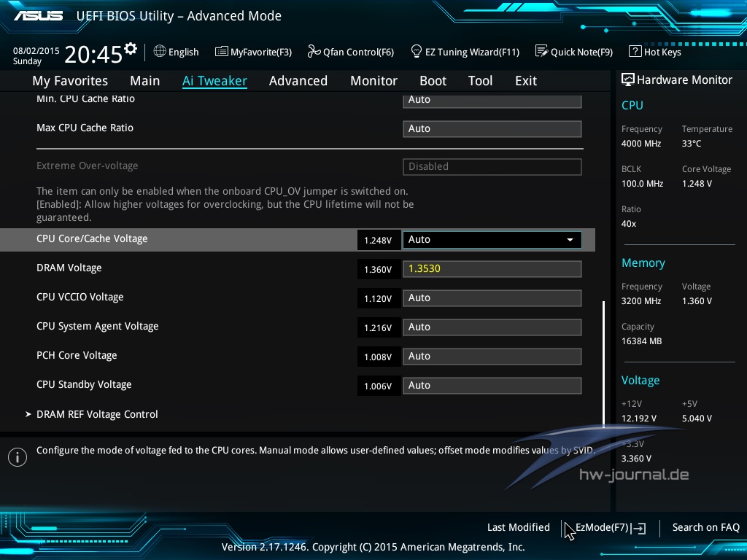Image resolution: width=747 pixels, height=560 pixels.
Task: Select the Max CPU Cache Ratio field
Action: point(492,129)
